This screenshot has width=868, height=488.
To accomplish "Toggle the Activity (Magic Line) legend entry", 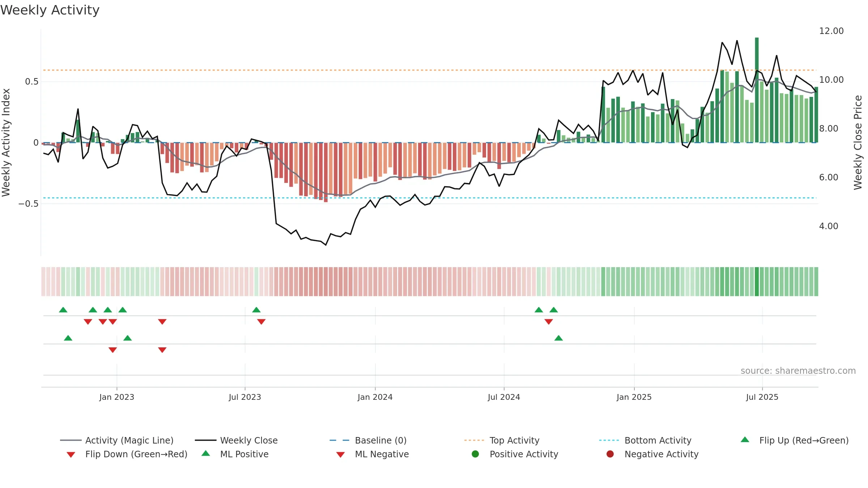I will (x=117, y=440).
